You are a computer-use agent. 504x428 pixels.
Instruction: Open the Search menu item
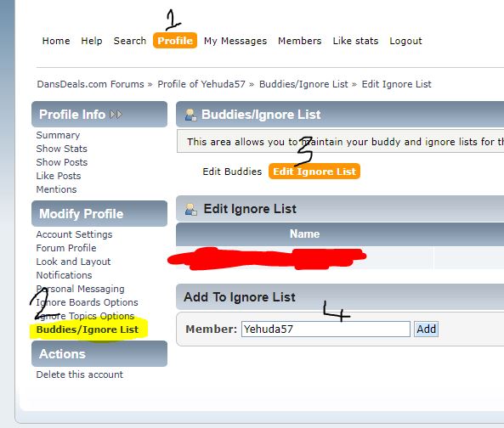(130, 41)
